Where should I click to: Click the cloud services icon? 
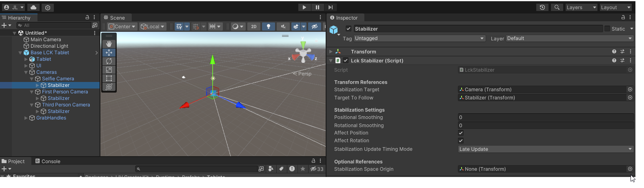[x=33, y=7]
